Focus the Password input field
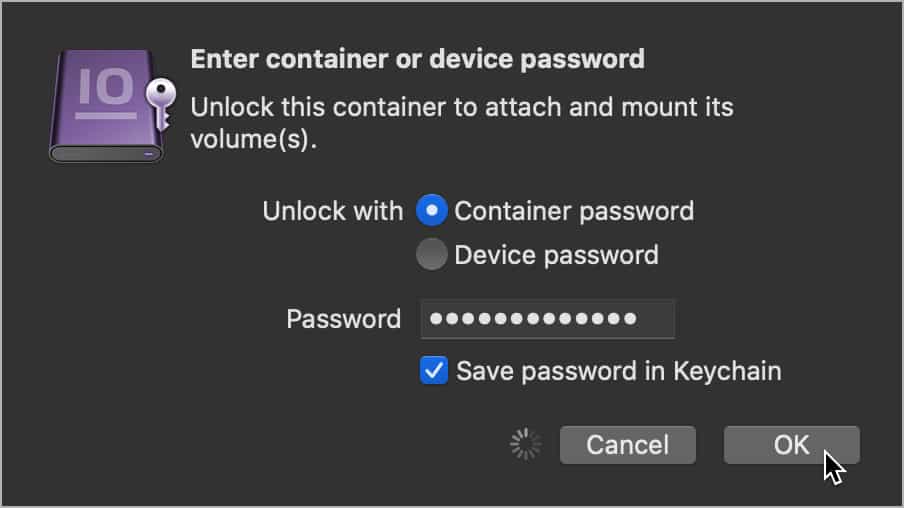904x508 pixels. click(547, 319)
